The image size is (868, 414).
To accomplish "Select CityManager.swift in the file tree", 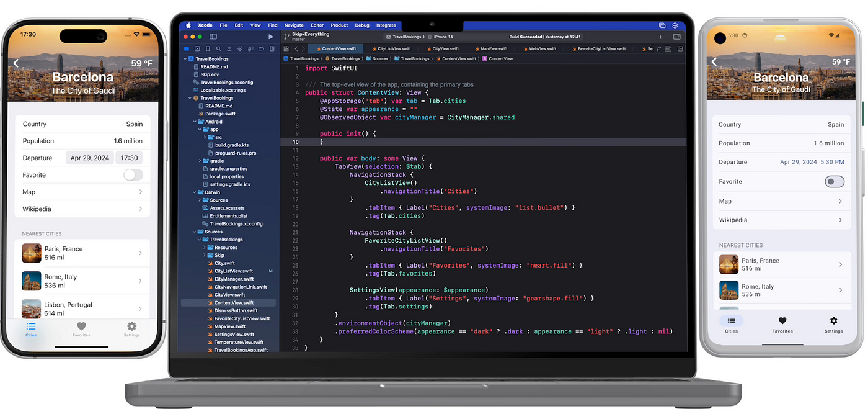I will (234, 279).
